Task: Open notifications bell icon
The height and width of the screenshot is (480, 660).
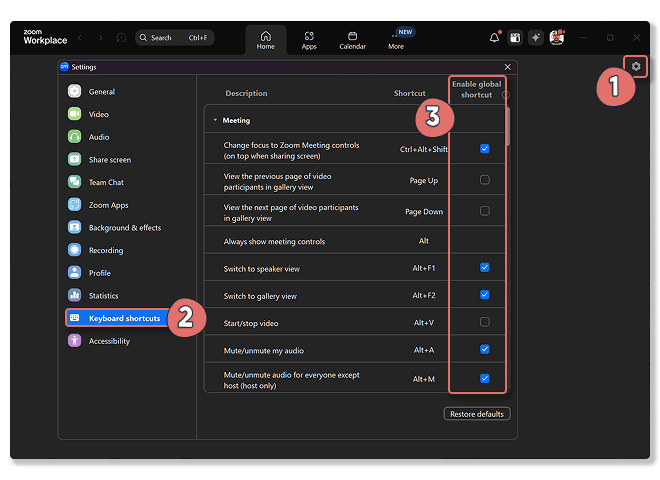Action: click(495, 37)
